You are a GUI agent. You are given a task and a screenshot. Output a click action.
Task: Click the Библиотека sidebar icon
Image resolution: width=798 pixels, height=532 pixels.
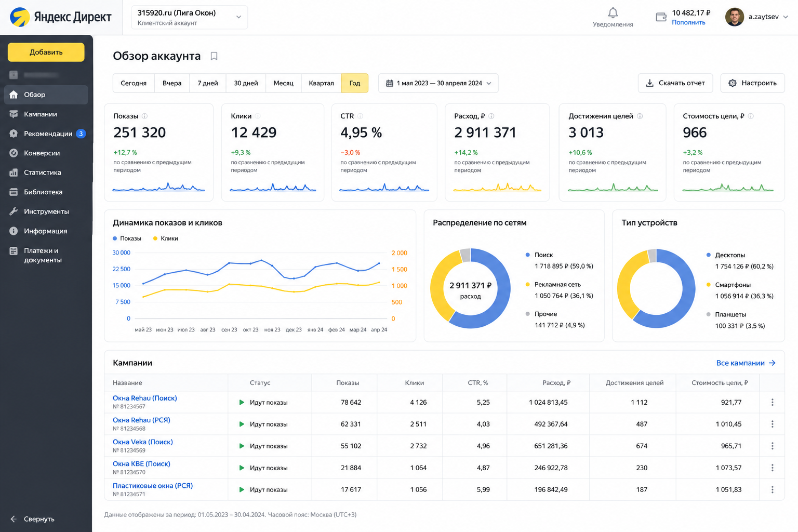click(x=14, y=192)
